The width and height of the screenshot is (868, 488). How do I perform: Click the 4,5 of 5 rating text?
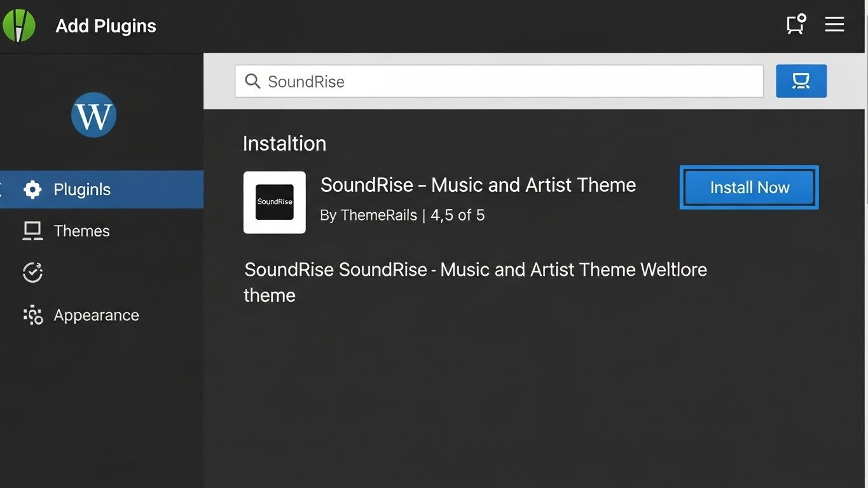457,215
